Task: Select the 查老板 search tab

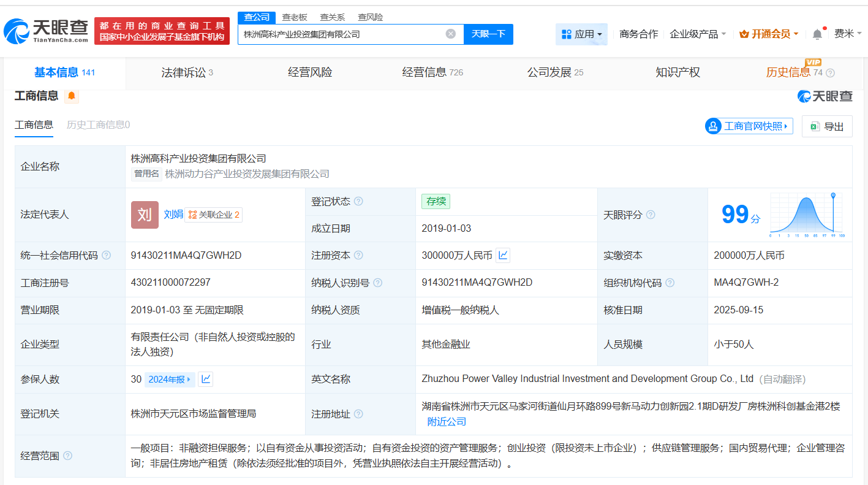Action: tap(295, 17)
